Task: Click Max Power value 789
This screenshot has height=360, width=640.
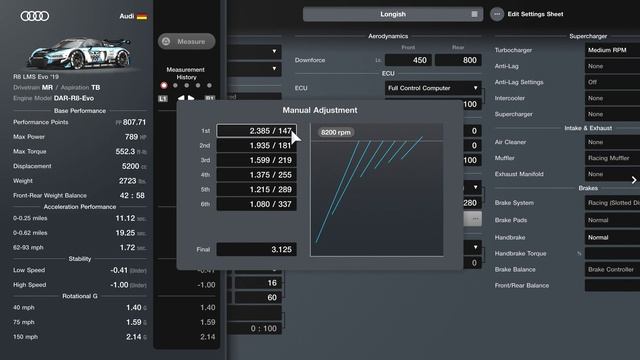Action: [131, 137]
